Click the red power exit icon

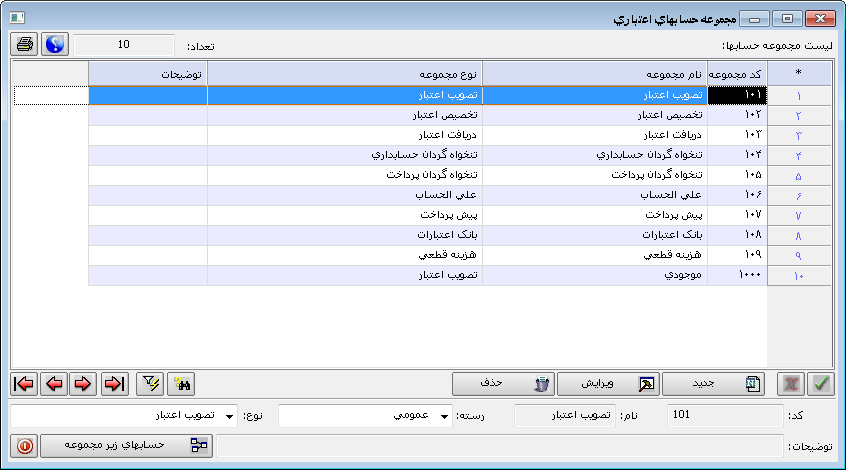point(25,446)
